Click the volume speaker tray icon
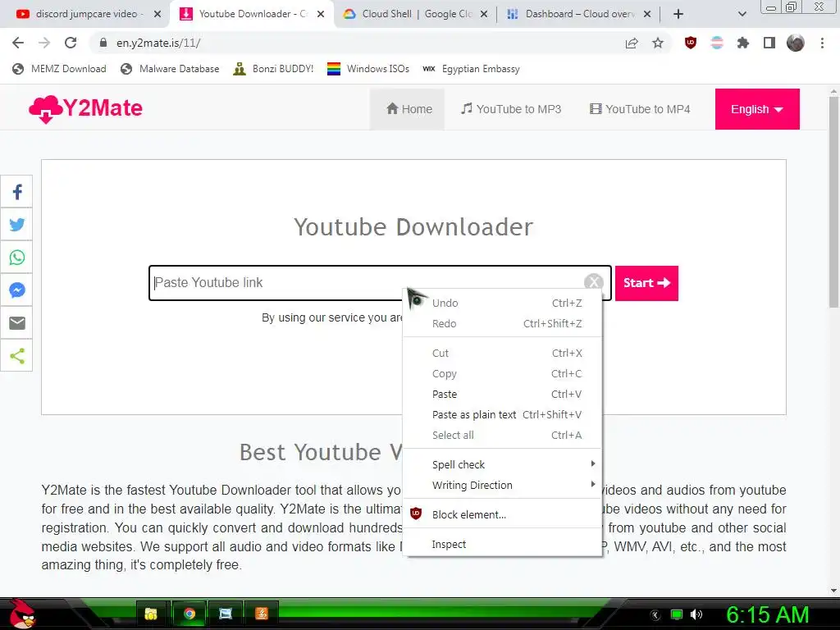The height and width of the screenshot is (630, 840). click(696, 614)
